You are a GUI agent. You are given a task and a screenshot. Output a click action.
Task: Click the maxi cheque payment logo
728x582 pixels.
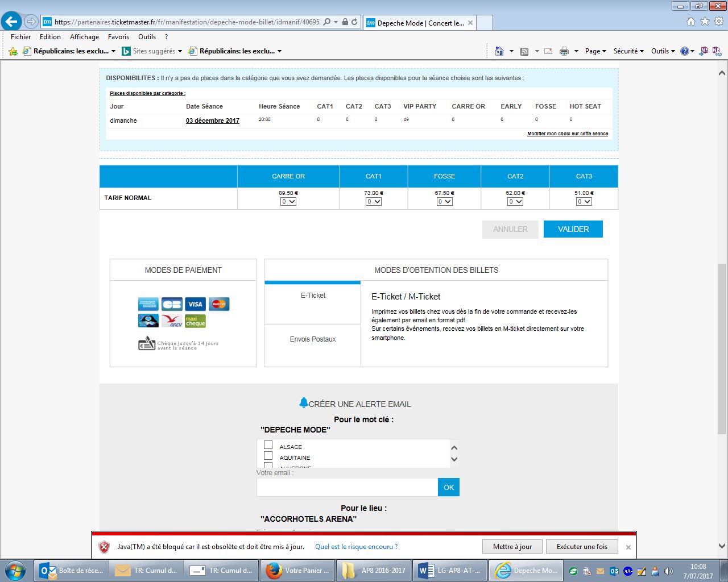point(195,321)
